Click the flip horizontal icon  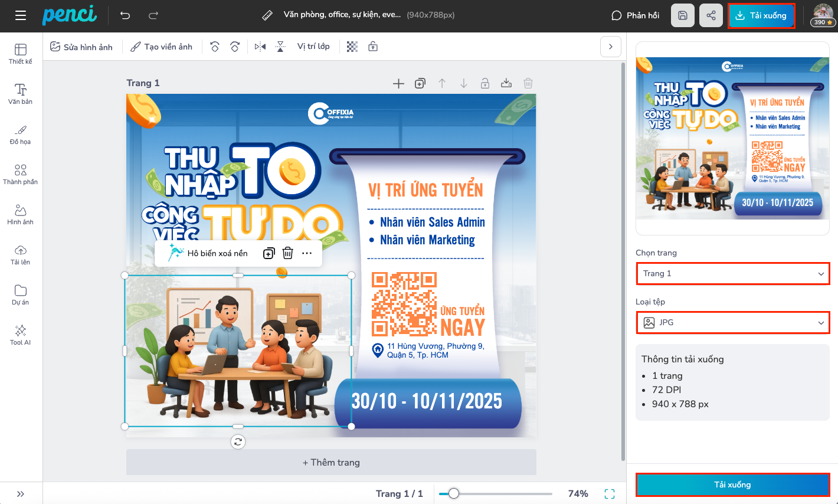tap(260, 47)
